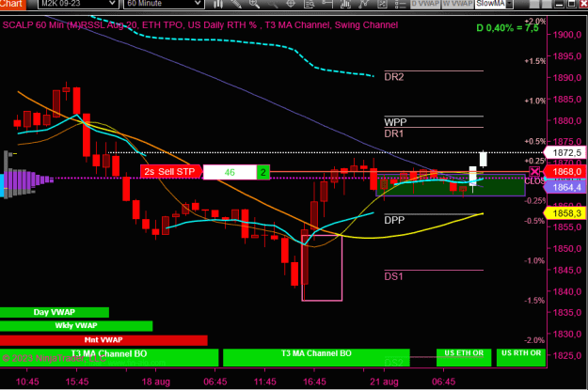Screen dimensions: 588x390
Task: Click the order field showing 46
Action: [x=230, y=172]
